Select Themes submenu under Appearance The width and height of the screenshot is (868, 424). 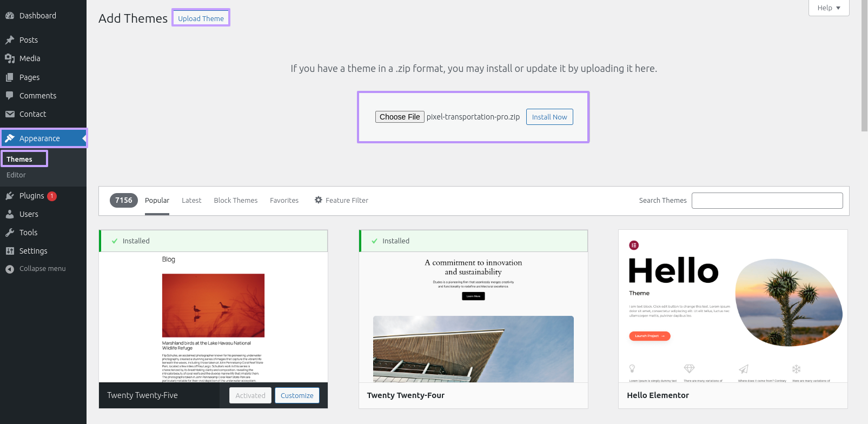point(19,159)
